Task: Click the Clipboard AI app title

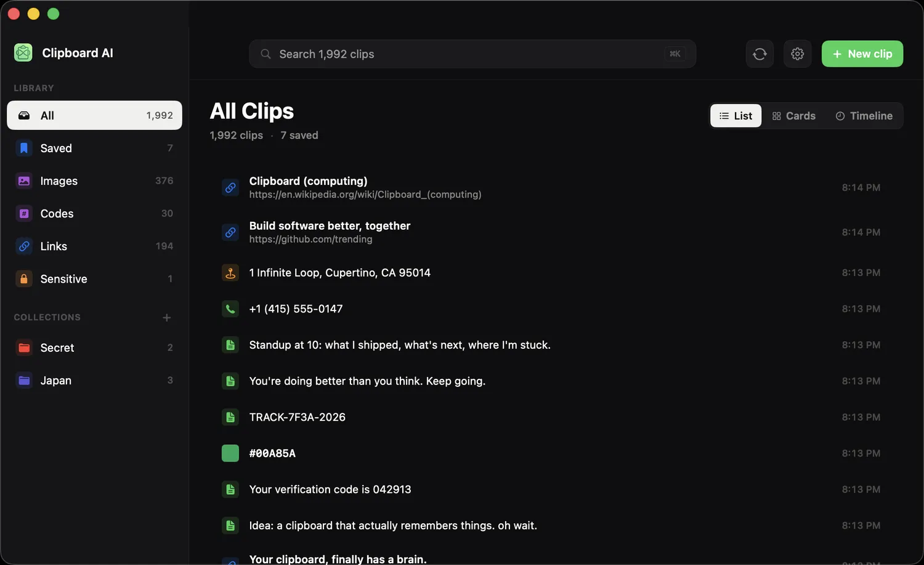Action: click(78, 53)
